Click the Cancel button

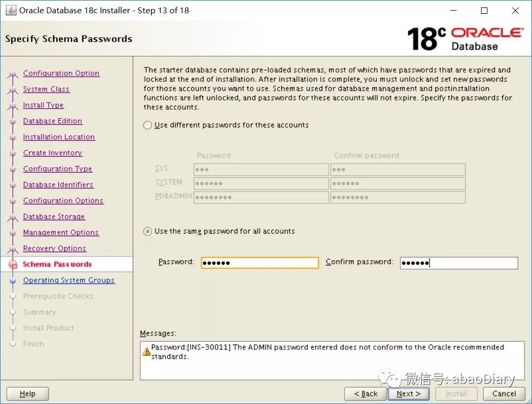504,394
